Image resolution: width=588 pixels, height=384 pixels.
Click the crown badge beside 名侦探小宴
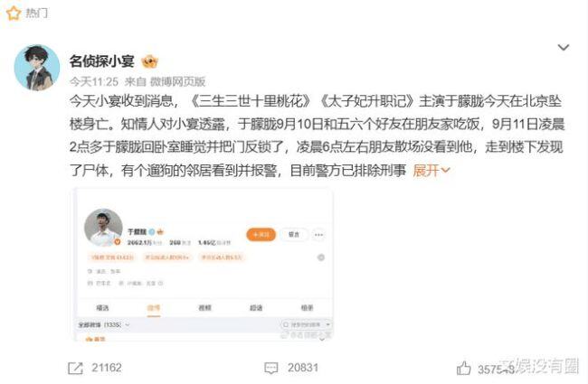149,61
